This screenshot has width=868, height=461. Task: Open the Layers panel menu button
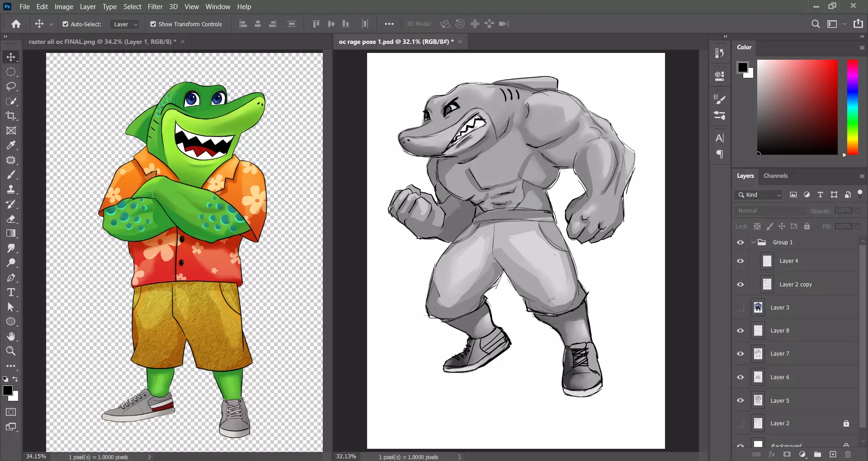(x=862, y=176)
